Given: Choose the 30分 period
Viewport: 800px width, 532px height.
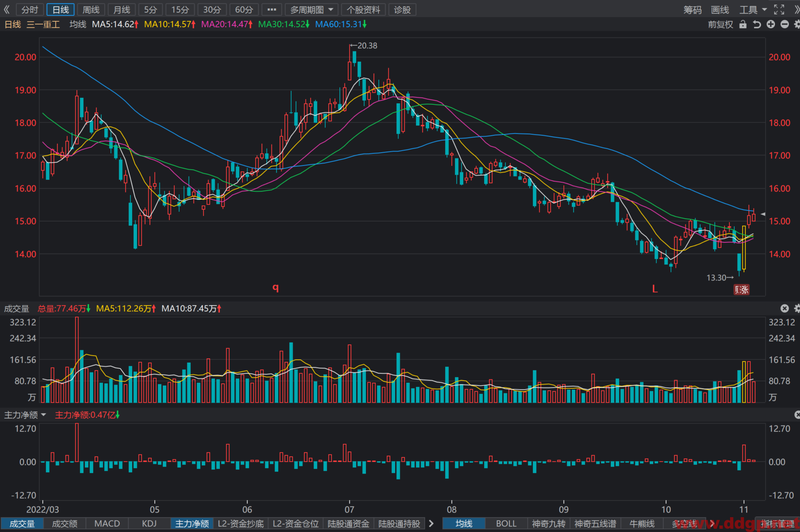Looking at the screenshot, I should coord(212,10).
